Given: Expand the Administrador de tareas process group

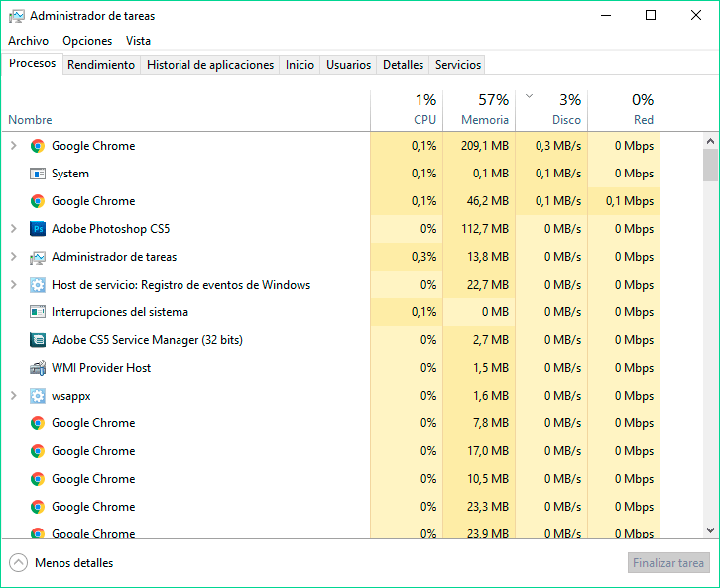Looking at the screenshot, I should coord(14,257).
